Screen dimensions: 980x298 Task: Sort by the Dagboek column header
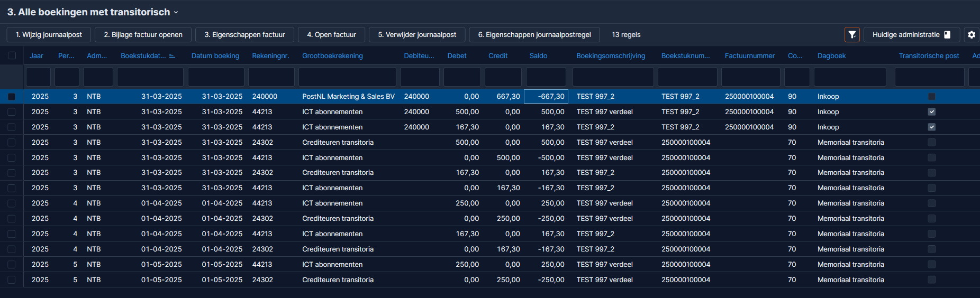pyautogui.click(x=831, y=56)
